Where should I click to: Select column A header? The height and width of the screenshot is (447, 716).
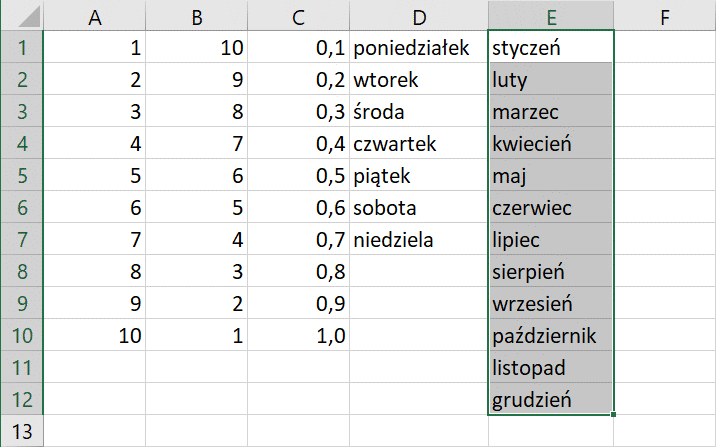point(96,16)
